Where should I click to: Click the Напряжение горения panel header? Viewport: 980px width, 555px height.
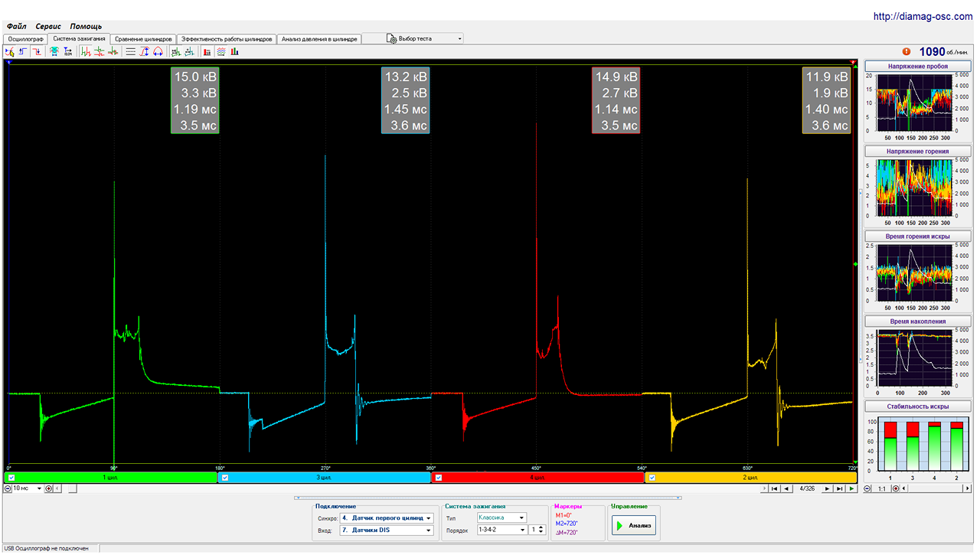click(x=917, y=152)
